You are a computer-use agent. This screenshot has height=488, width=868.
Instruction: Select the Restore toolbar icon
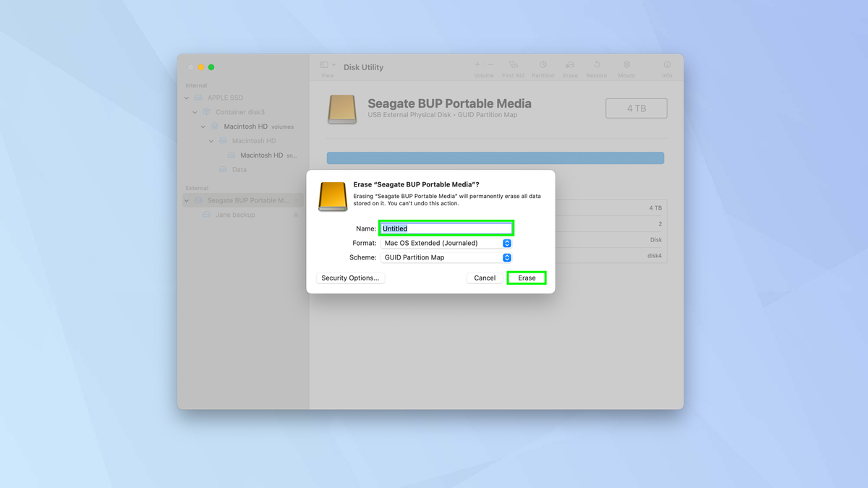coord(597,67)
